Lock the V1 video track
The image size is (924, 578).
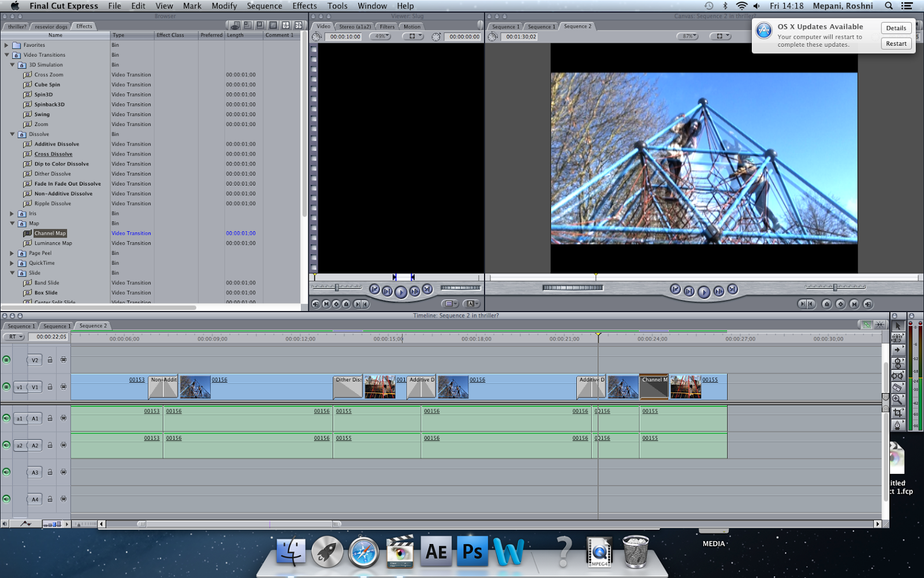click(50, 387)
